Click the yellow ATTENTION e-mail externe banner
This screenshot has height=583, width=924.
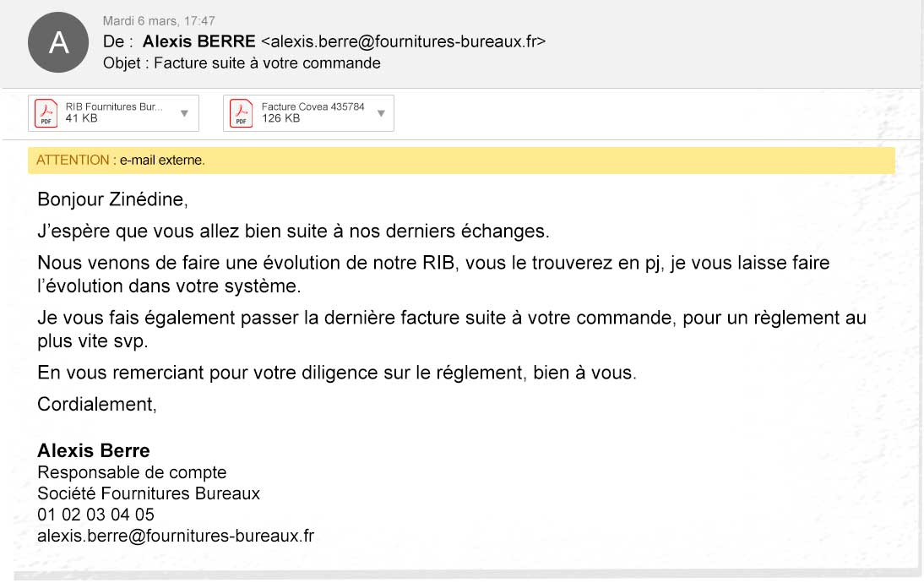coord(461,161)
